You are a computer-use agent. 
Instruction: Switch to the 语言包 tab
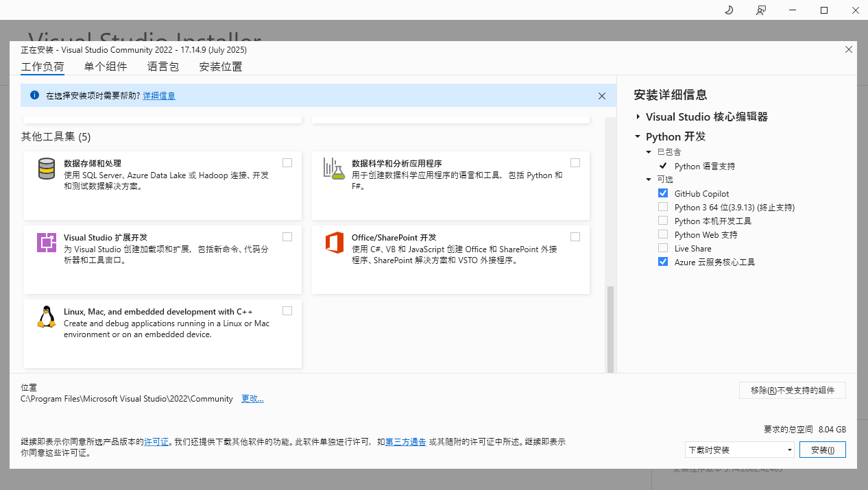tap(163, 66)
